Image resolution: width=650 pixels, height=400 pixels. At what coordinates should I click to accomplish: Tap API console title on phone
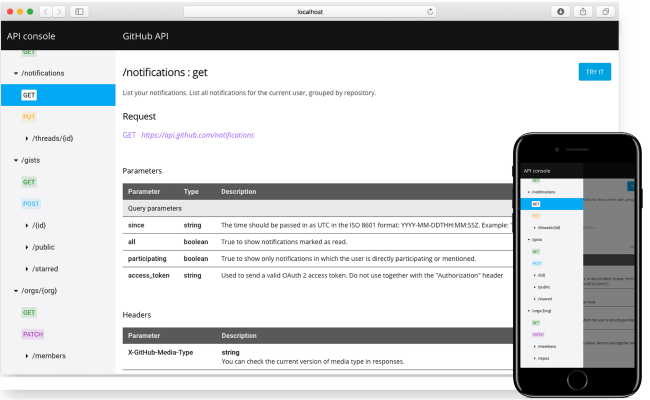537,171
